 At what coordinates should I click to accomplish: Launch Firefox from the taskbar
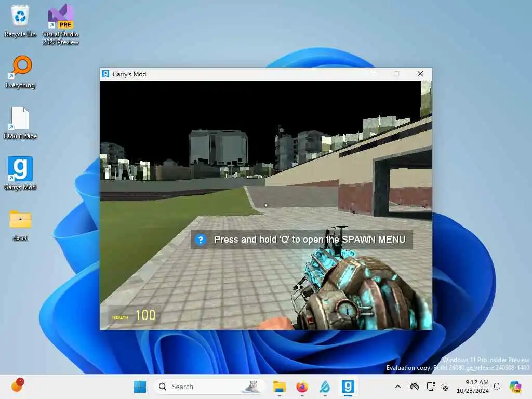point(302,387)
